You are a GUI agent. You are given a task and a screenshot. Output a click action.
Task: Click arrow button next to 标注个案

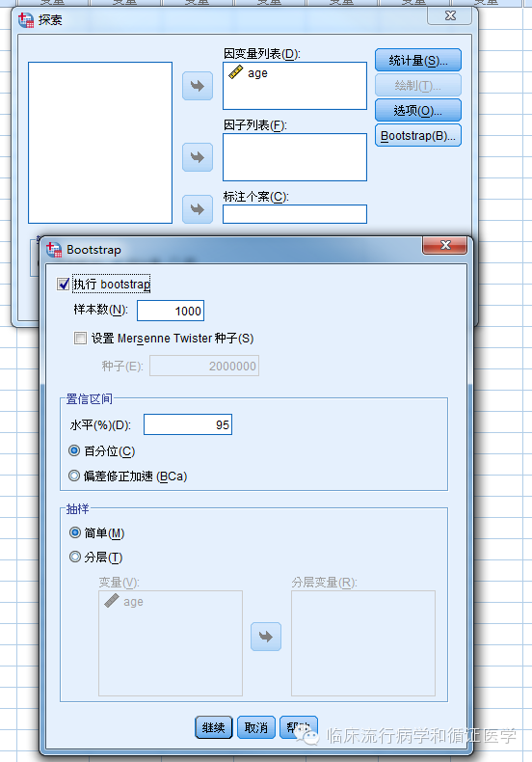pos(198,209)
